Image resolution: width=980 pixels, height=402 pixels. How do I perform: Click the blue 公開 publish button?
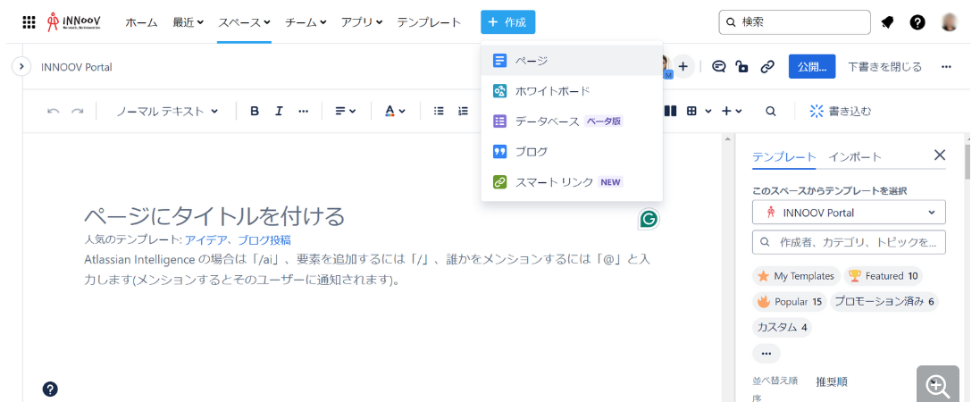[811, 66]
